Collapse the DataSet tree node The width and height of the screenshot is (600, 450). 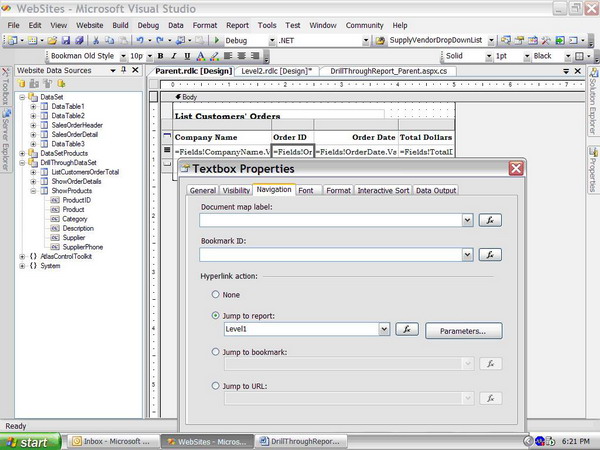click(x=22, y=97)
